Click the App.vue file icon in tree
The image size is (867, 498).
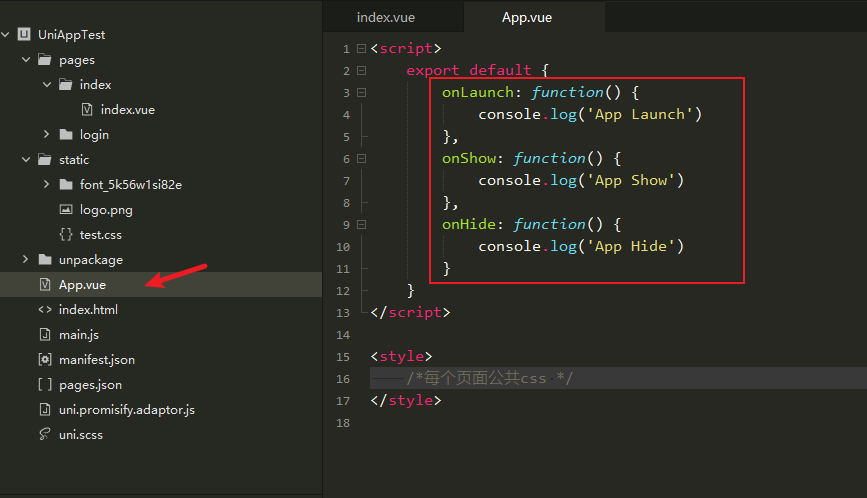tap(45, 285)
